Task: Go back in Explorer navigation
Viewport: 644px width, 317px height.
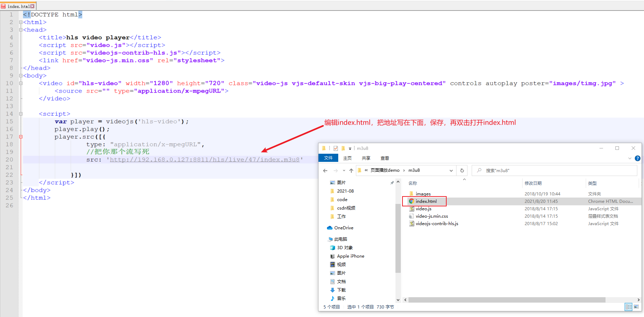Action: tap(325, 170)
